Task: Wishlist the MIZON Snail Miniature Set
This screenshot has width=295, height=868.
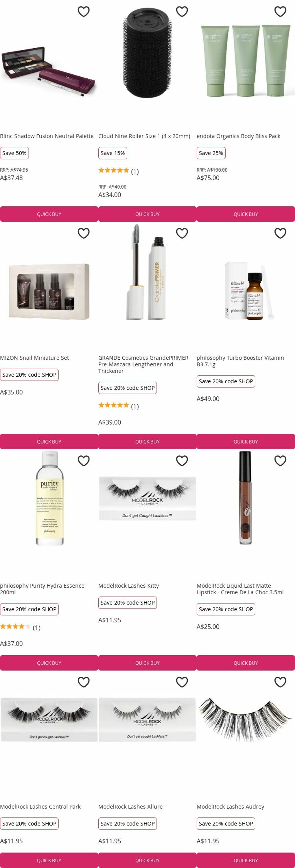Action: (x=84, y=233)
